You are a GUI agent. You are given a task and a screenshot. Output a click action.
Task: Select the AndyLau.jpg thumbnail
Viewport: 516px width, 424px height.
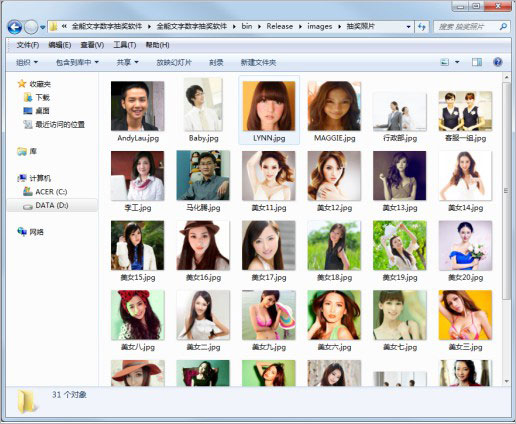[138, 112]
